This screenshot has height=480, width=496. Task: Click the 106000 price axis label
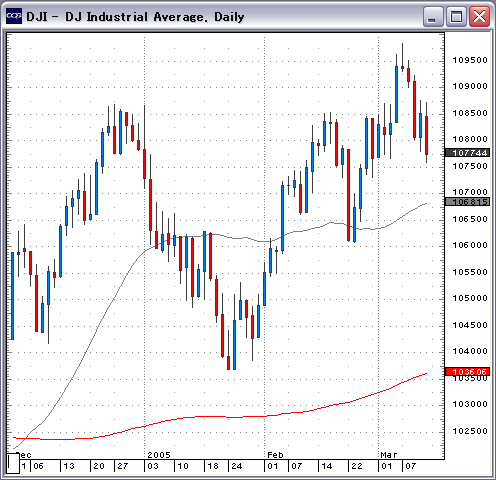(x=470, y=245)
